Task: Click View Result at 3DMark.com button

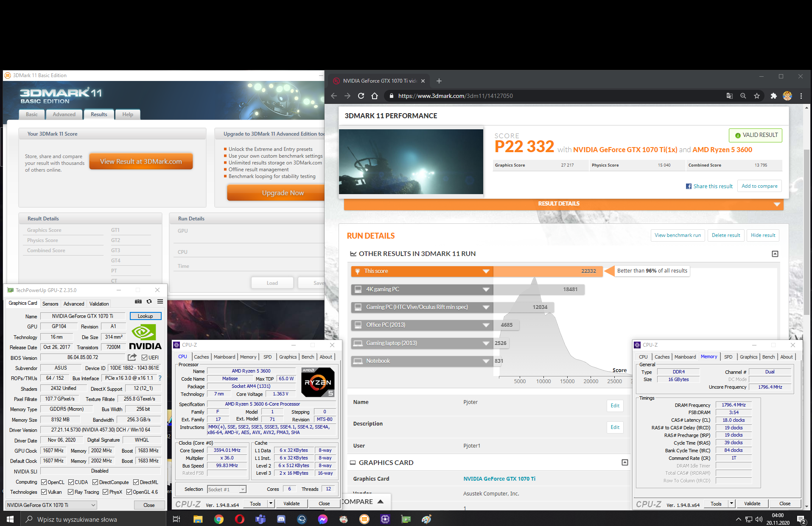Action: point(141,161)
